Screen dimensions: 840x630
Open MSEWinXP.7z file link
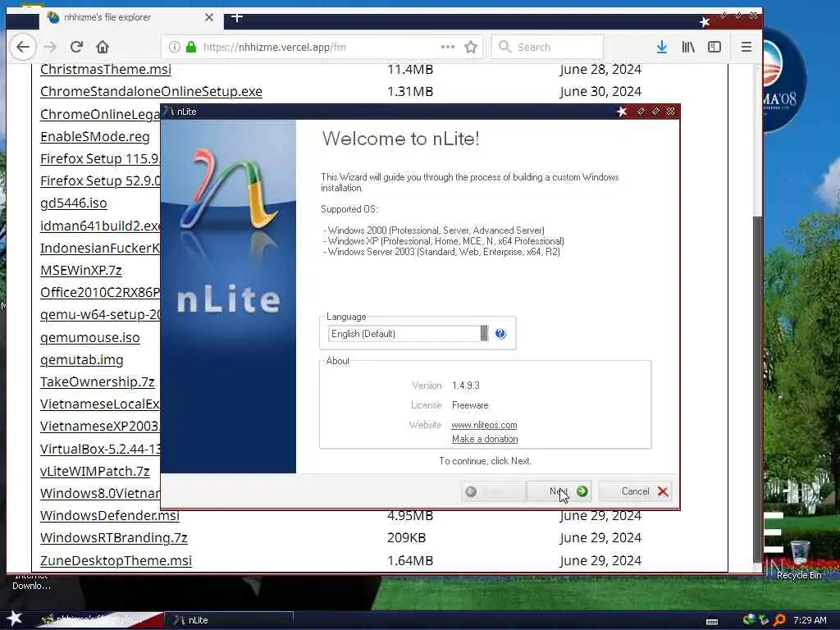[x=81, y=271]
